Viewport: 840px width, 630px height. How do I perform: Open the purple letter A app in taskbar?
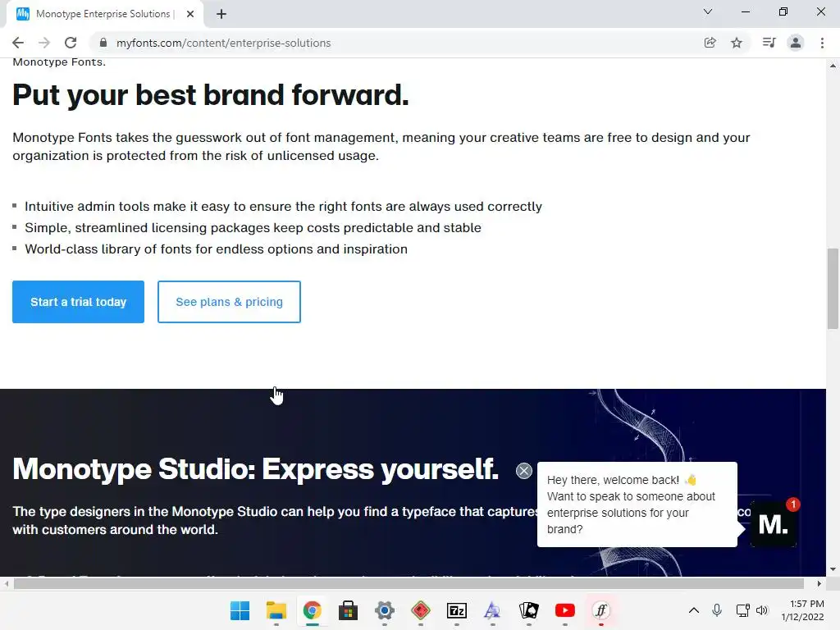tap(492, 610)
